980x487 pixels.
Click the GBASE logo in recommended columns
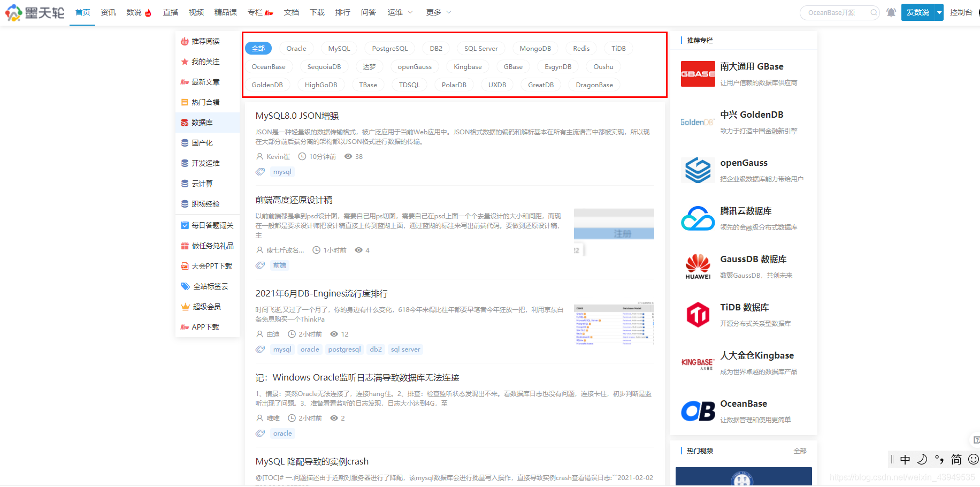click(698, 74)
